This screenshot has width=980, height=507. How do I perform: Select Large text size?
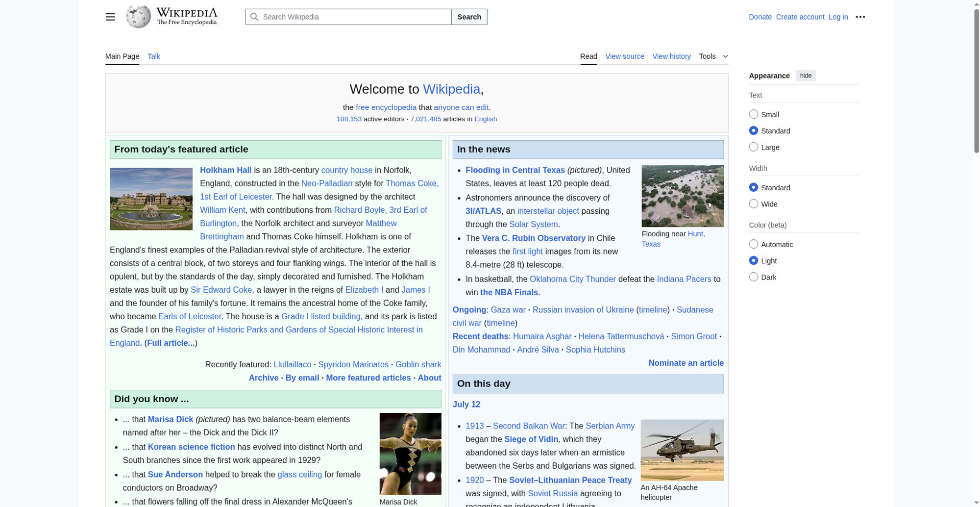click(x=754, y=147)
